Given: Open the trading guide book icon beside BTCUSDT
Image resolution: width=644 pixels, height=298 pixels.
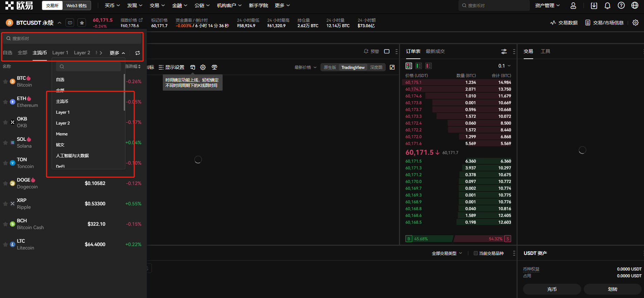Looking at the screenshot, I should tap(70, 23).
